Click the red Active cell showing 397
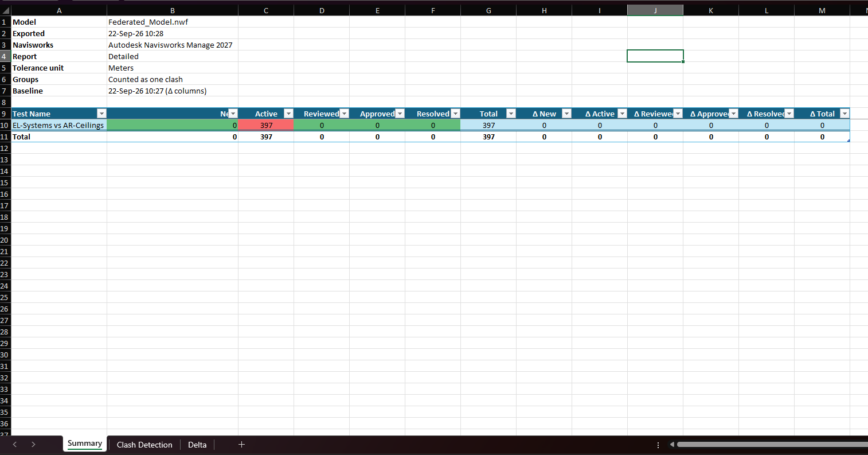The image size is (868, 455). 266,125
